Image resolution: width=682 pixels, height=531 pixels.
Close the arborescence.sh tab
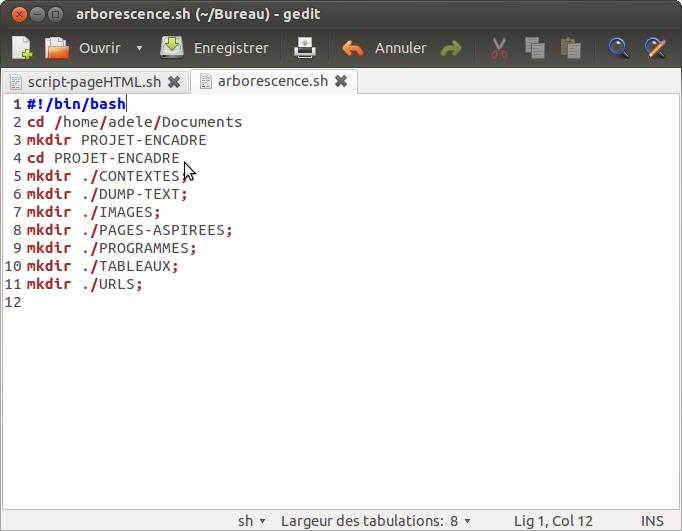pyautogui.click(x=340, y=81)
